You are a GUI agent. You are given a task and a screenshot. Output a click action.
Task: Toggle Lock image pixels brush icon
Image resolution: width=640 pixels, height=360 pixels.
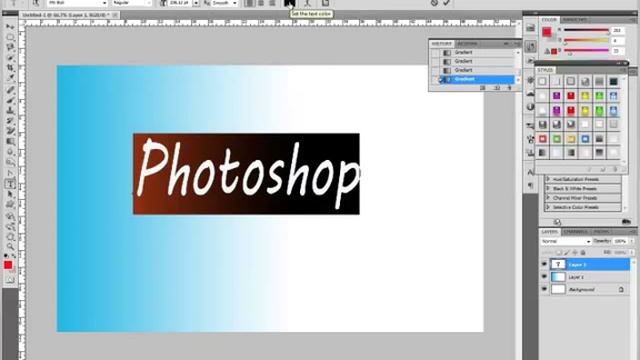567,253
